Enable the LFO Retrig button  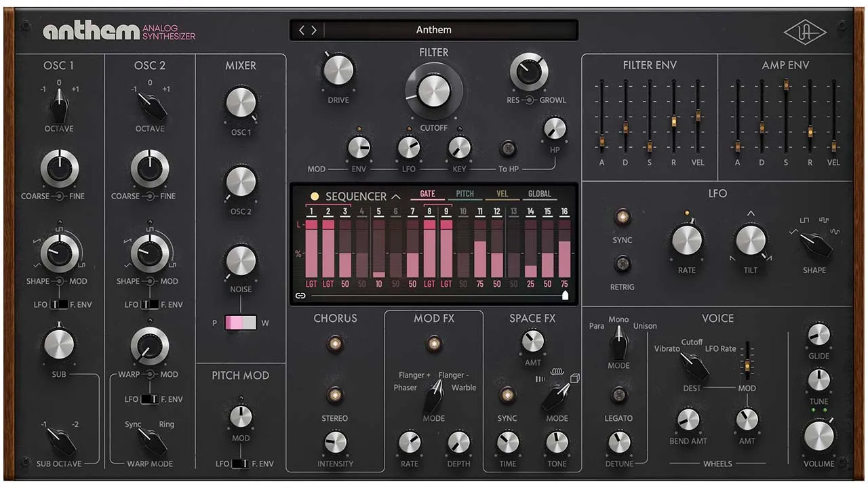tap(622, 264)
